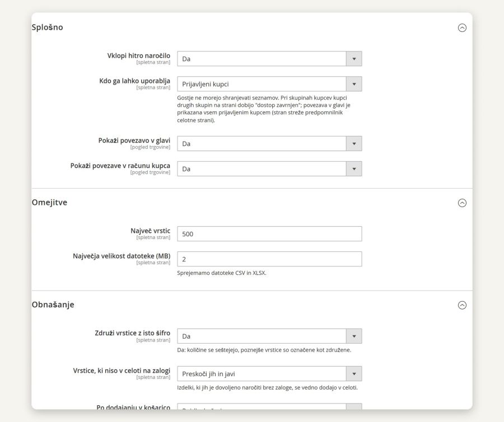504x422 pixels.
Task: Open the Vklopi hitro naročilo dropdown
Action: coord(269,59)
